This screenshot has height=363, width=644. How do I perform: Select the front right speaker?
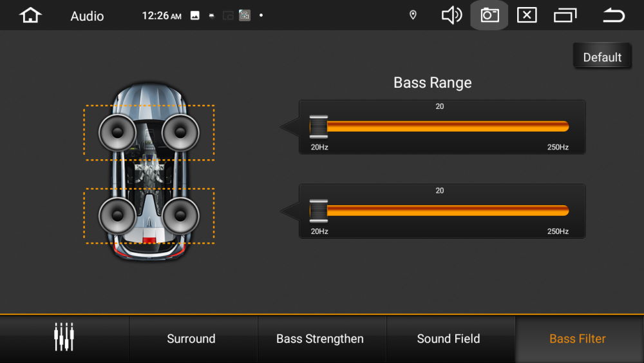point(180,132)
